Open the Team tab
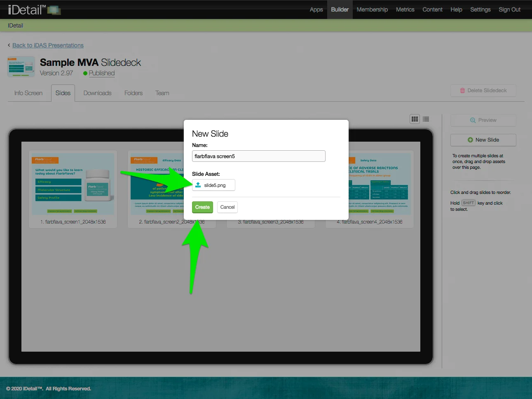 162,93
